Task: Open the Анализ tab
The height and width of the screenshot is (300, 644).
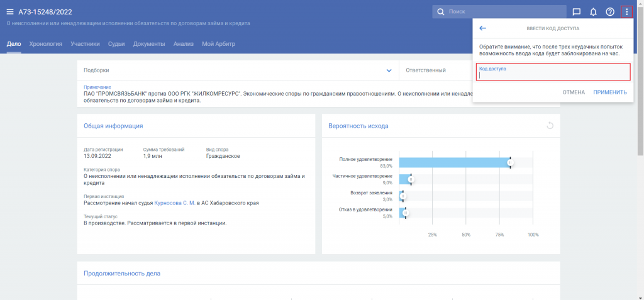Action: pyautogui.click(x=183, y=44)
